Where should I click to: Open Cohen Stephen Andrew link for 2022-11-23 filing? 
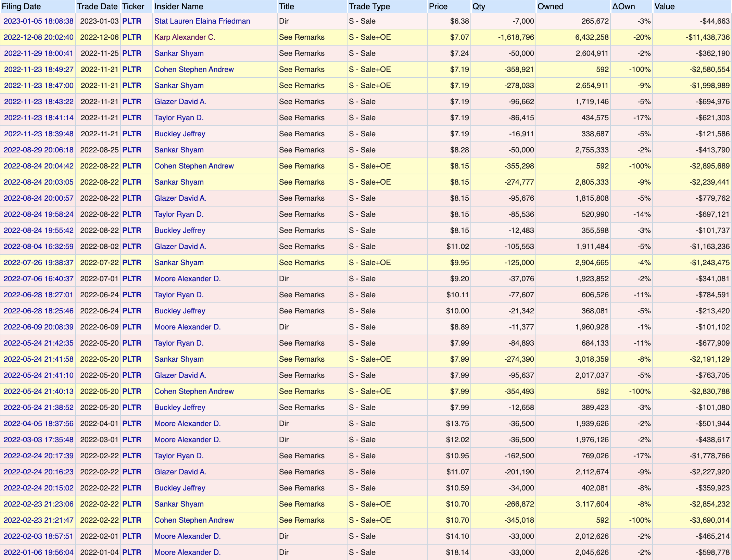pos(194,69)
